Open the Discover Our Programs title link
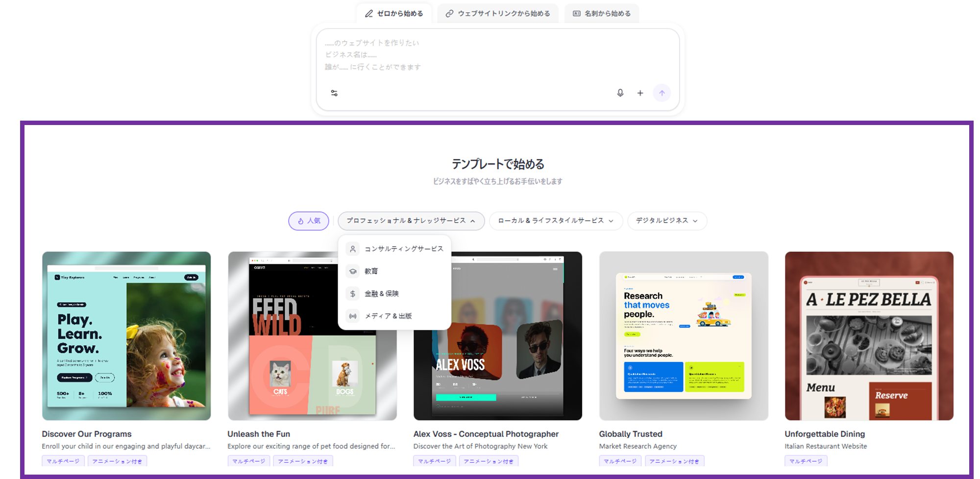980x479 pixels. click(87, 434)
